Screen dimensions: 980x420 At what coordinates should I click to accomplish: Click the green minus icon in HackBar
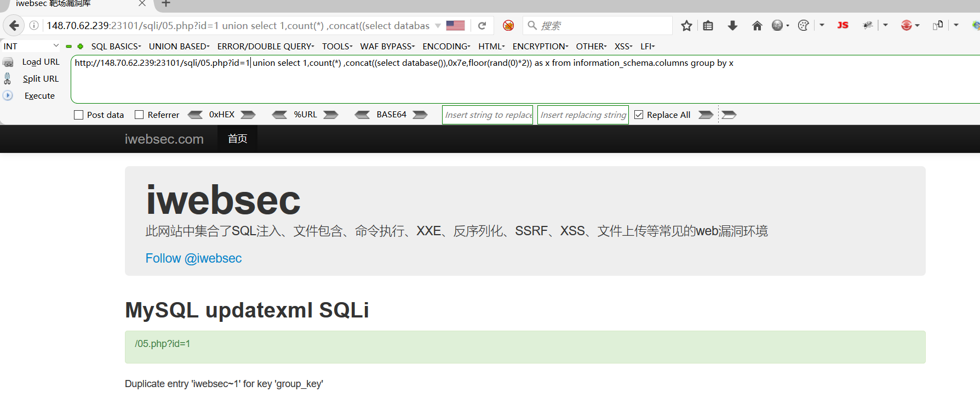[x=68, y=47]
